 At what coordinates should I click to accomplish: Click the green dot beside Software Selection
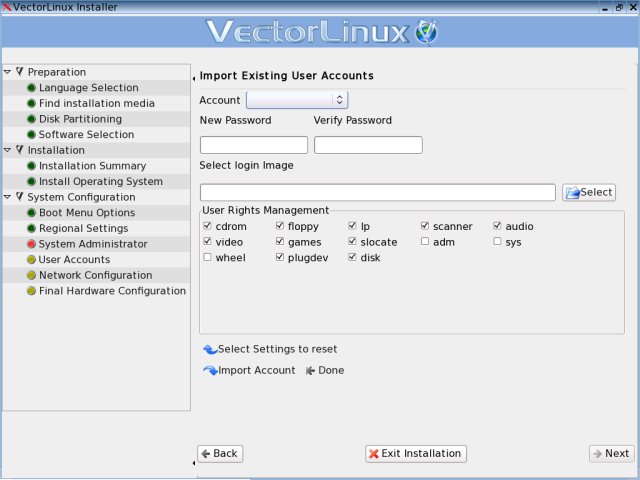[x=31, y=135]
